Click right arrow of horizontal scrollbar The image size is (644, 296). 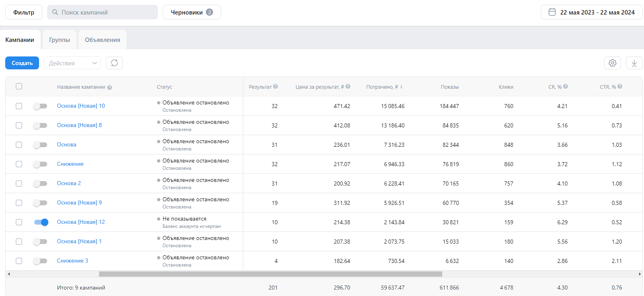pyautogui.click(x=640, y=274)
